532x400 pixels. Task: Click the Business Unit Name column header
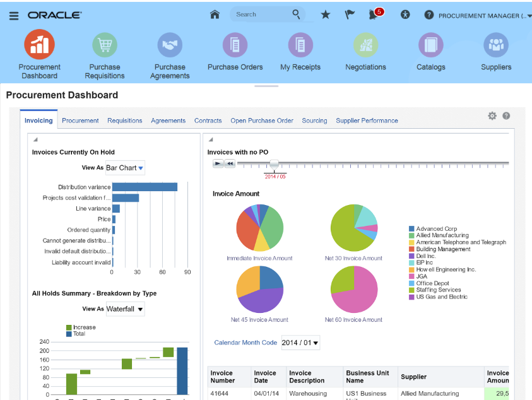[370, 377]
